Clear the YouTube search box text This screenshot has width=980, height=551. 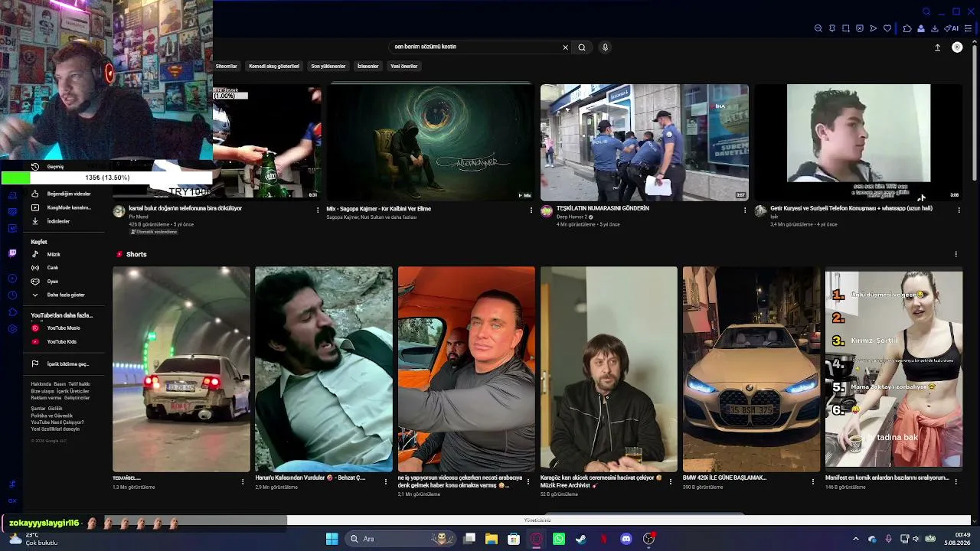click(x=565, y=47)
